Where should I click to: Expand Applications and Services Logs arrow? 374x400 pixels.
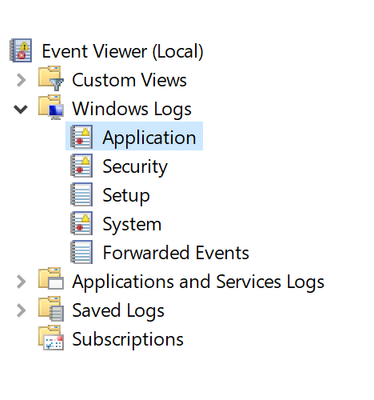pyautogui.click(x=21, y=282)
